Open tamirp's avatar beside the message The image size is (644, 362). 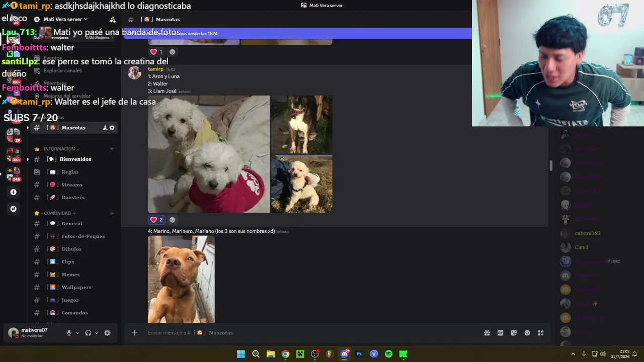click(134, 73)
